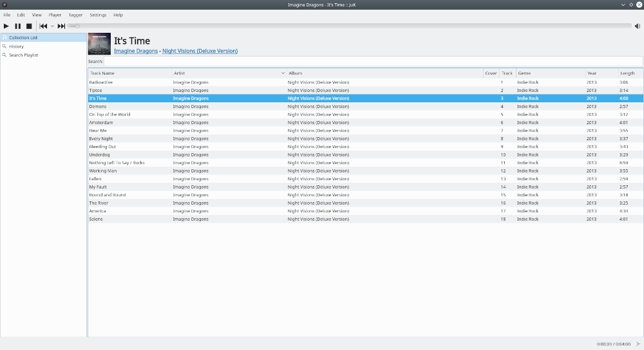This screenshot has width=644, height=350.
Task: Skip forward to the next track
Action: pos(61,26)
